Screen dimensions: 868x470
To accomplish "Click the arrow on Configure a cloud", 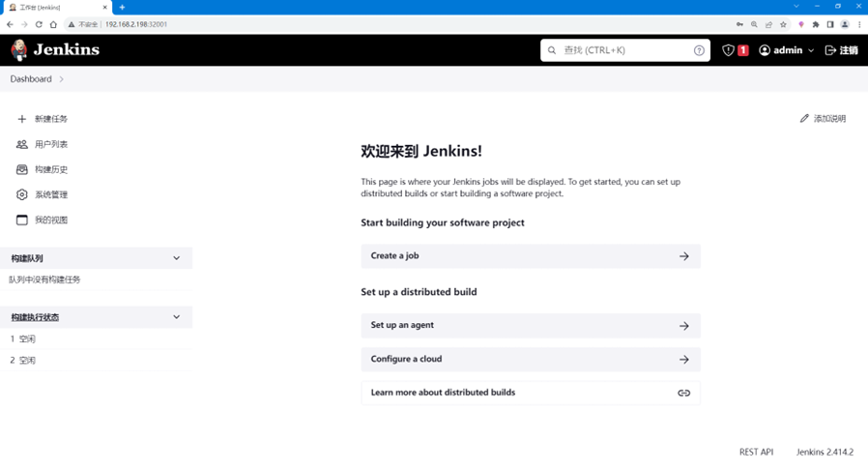I will tap(684, 360).
